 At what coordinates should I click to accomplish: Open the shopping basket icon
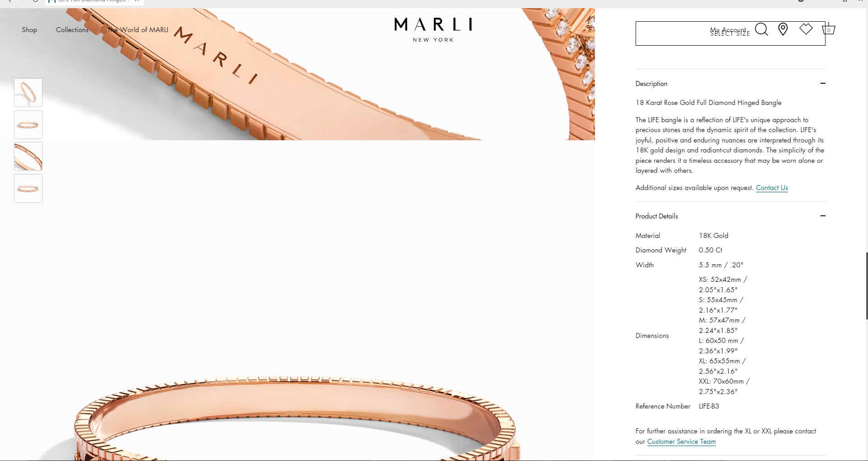click(828, 29)
